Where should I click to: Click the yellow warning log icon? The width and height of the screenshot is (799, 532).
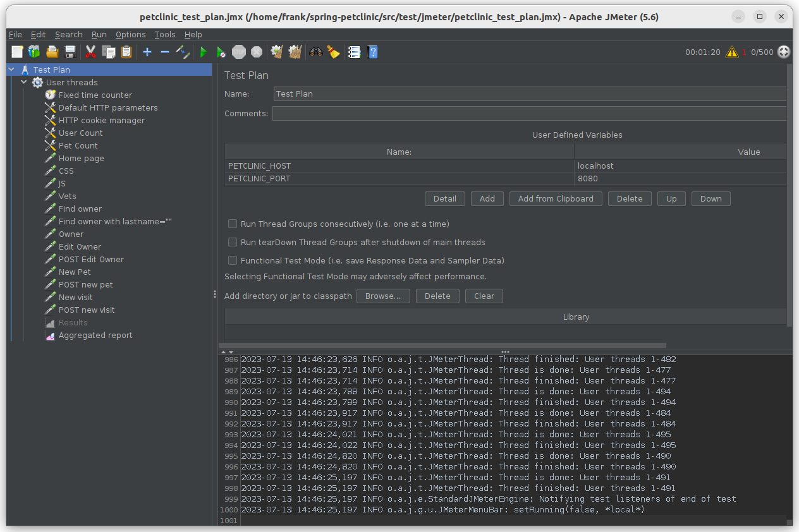(x=732, y=52)
